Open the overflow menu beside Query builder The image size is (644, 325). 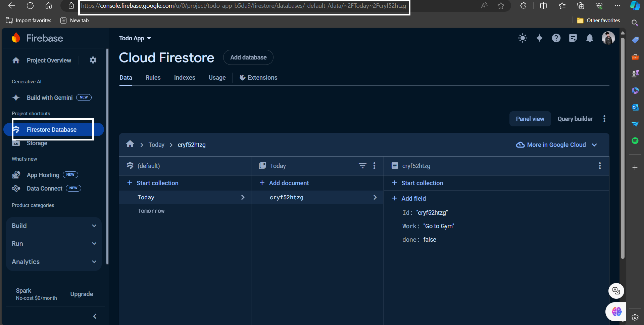(604, 119)
